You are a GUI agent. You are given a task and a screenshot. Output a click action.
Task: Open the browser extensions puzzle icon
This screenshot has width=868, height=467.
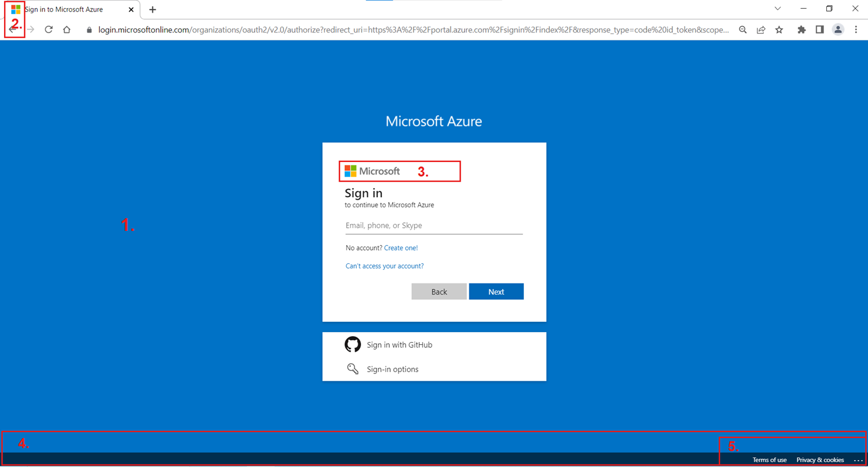point(801,30)
